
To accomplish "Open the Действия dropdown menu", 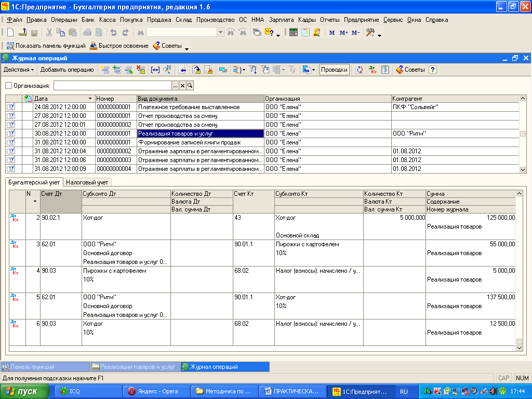I will [x=19, y=70].
